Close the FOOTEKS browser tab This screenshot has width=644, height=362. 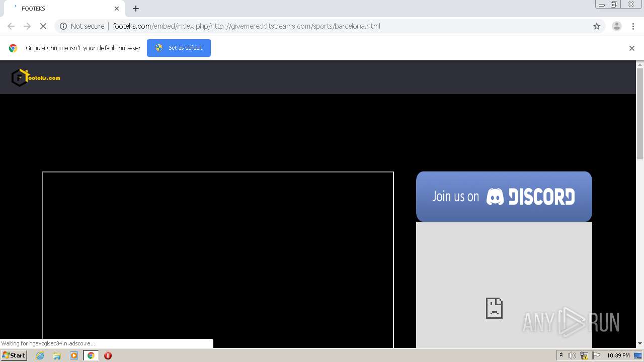coord(117,9)
